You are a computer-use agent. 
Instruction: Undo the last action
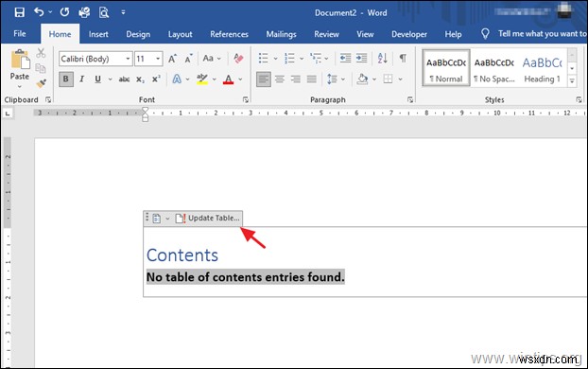[x=39, y=12]
